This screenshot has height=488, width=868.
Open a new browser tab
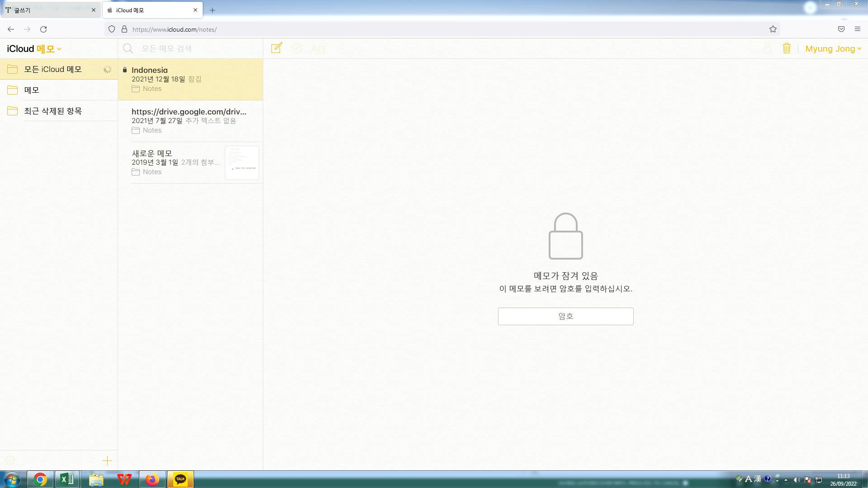(x=212, y=10)
